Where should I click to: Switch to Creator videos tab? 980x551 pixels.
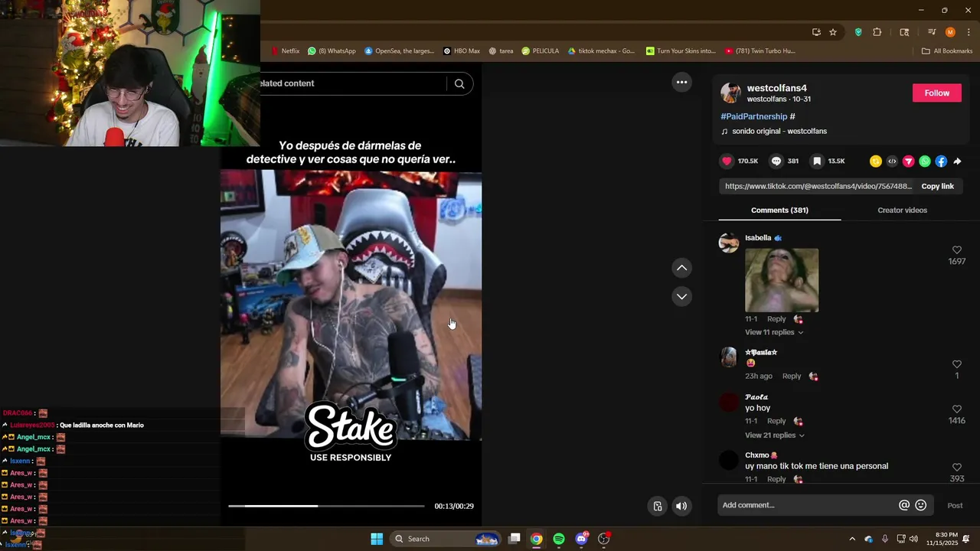tap(902, 210)
